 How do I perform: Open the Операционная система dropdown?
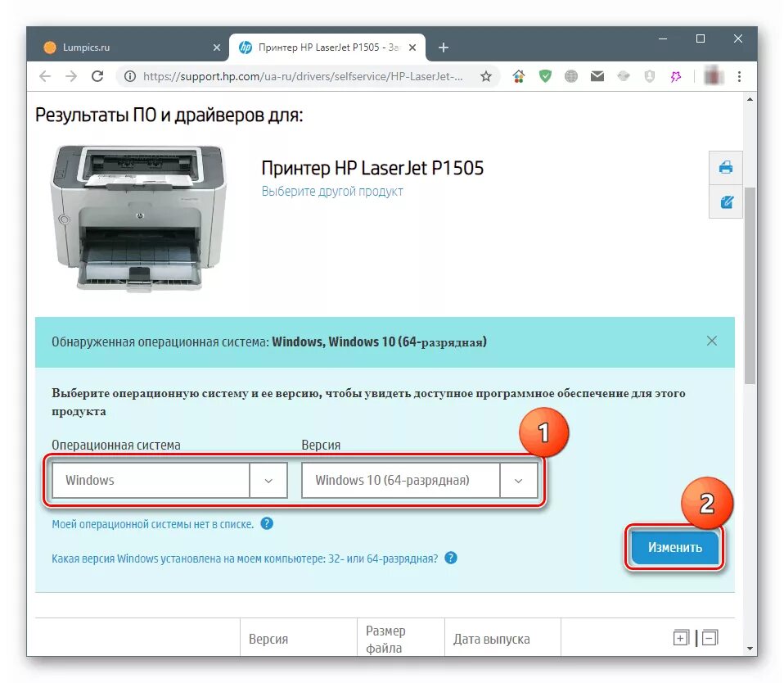click(169, 480)
